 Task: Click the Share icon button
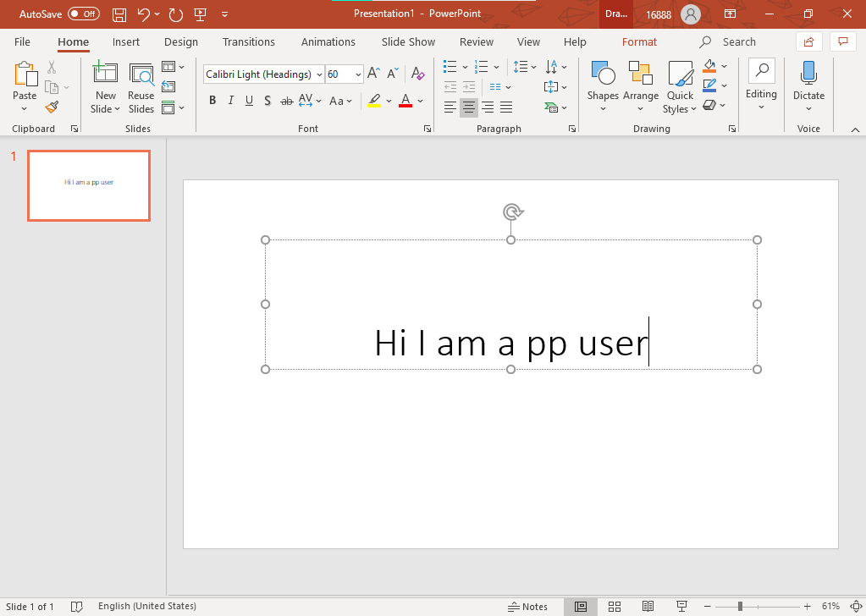tap(809, 42)
